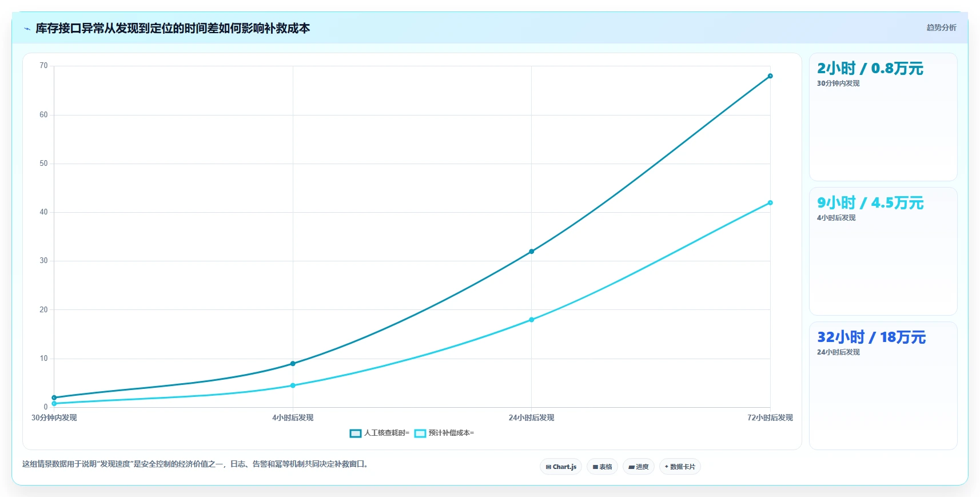The height and width of the screenshot is (497, 980).
Task: Click the 24小时后发现 caption in the third card
Action: click(838, 352)
